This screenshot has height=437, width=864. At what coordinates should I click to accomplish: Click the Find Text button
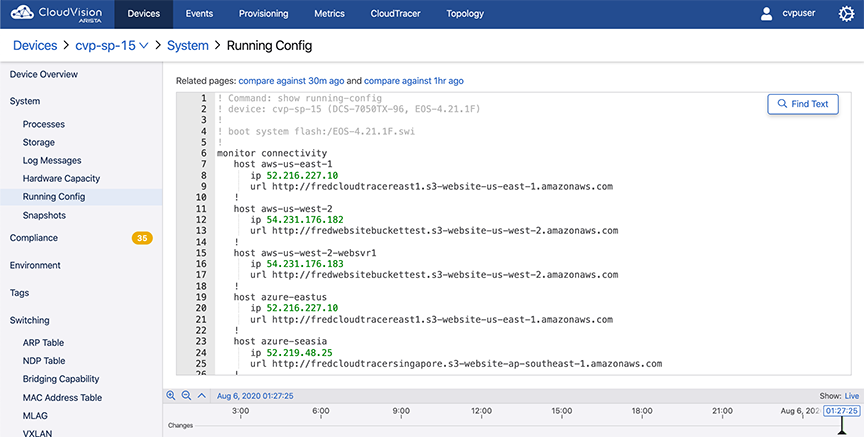click(x=803, y=104)
